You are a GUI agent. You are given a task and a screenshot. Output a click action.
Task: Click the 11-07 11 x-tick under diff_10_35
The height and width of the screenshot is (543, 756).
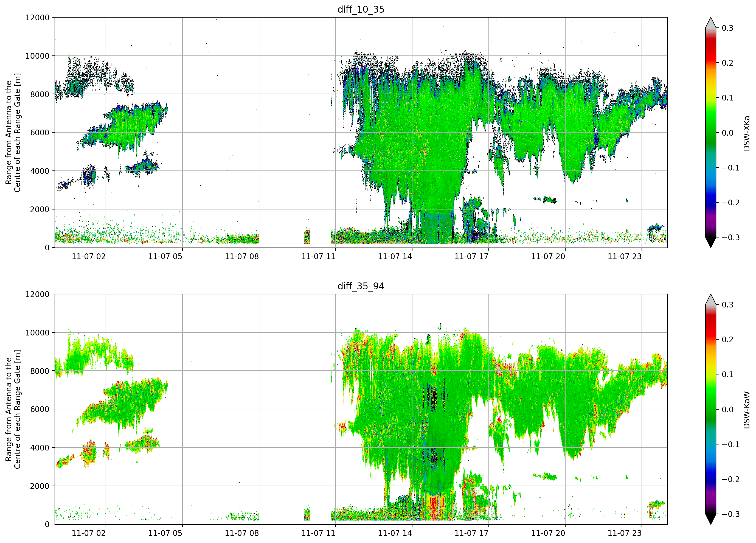coord(318,256)
